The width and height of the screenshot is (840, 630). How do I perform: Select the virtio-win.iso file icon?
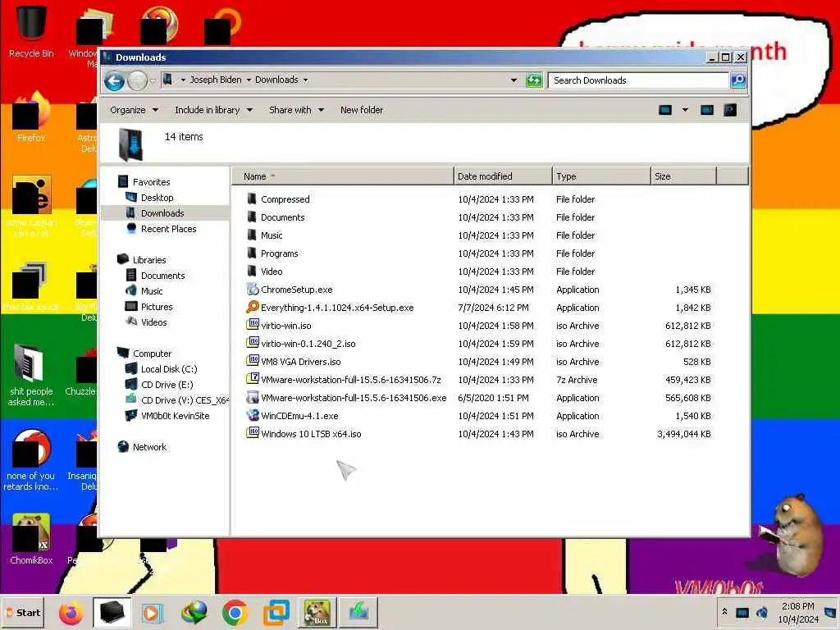[253, 325]
